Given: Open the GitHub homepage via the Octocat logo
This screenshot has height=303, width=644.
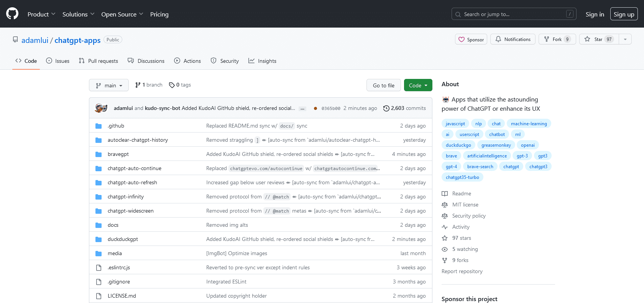Looking at the screenshot, I should (12, 14).
